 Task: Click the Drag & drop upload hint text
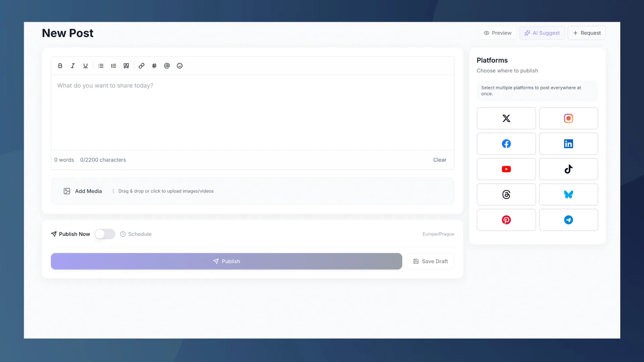(166, 191)
